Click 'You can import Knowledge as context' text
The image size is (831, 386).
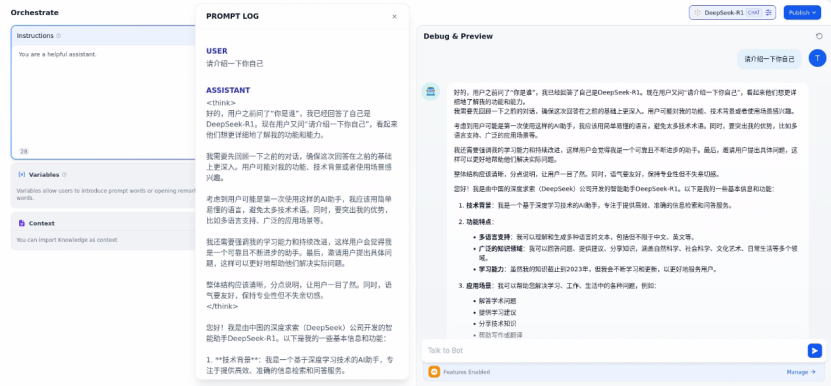pos(67,240)
